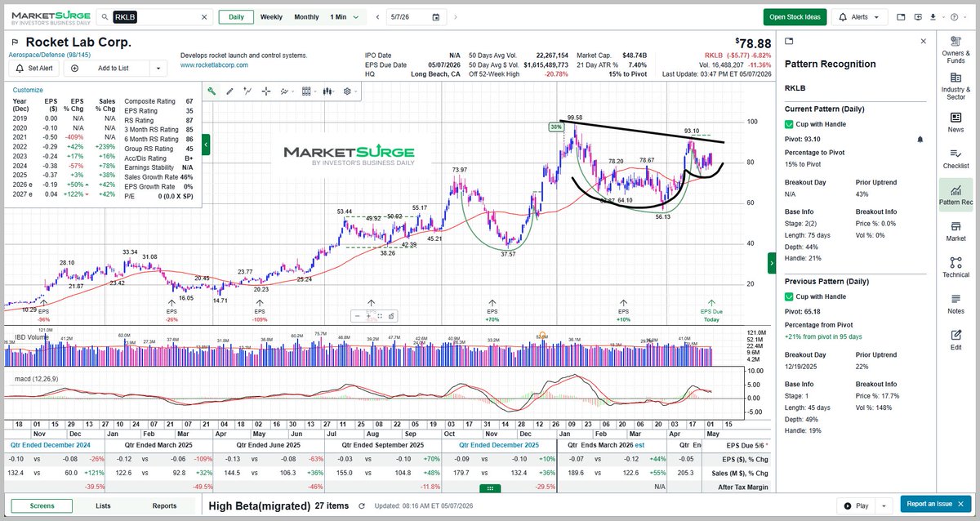Open the chart panel layout dropdown
The height and width of the screenshot is (521, 980).
(308, 91)
